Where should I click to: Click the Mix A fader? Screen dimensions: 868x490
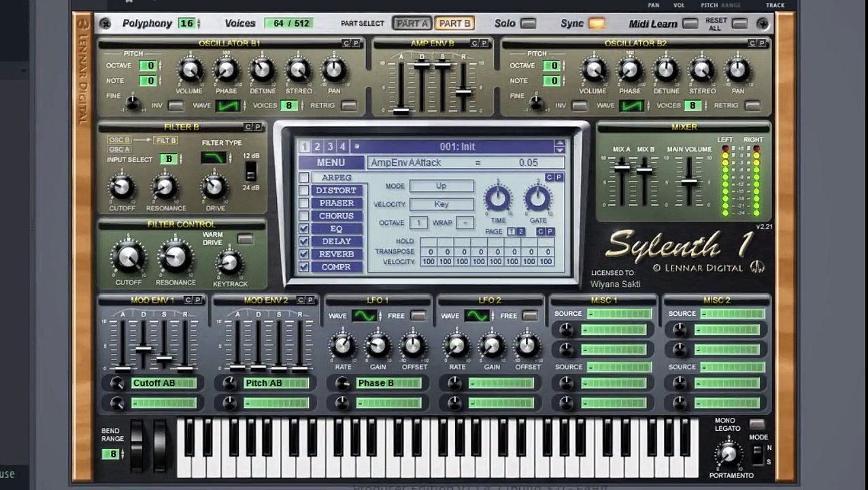click(x=621, y=167)
